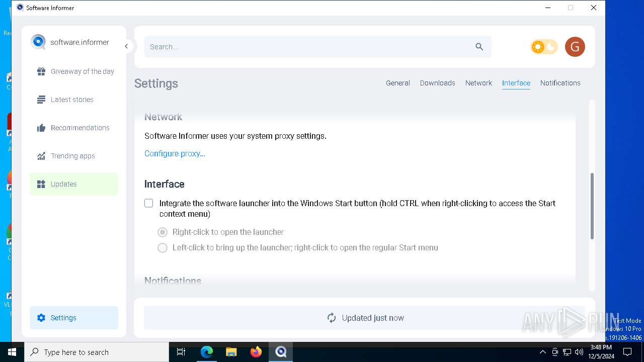Image resolution: width=644 pixels, height=362 pixels.
Task: Select Right-click to open the launcher
Action: 163,232
